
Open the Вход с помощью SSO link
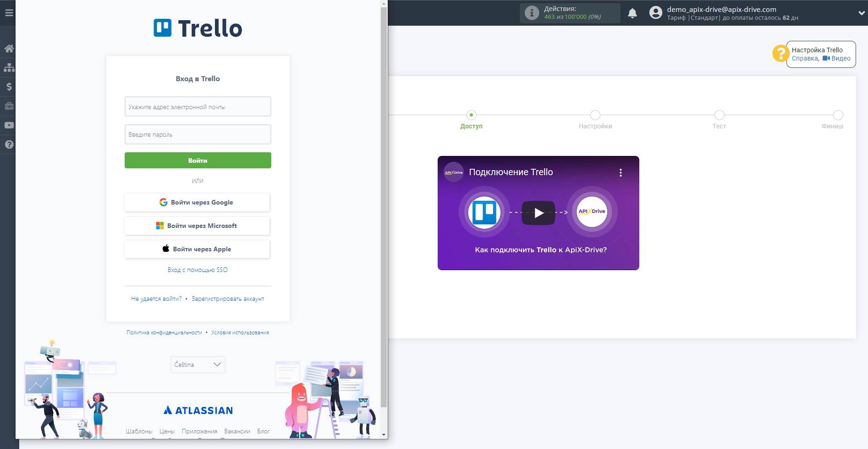pos(198,270)
